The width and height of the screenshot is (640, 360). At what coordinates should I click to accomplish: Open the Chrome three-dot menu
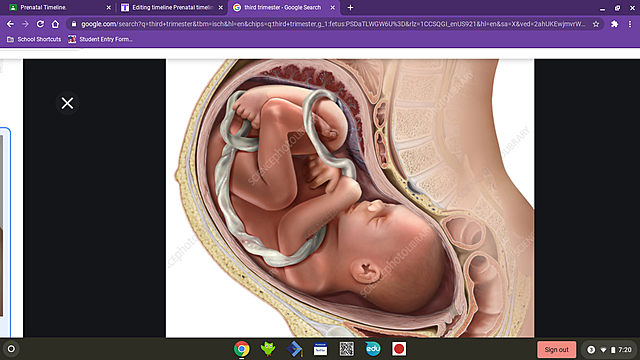coord(630,24)
